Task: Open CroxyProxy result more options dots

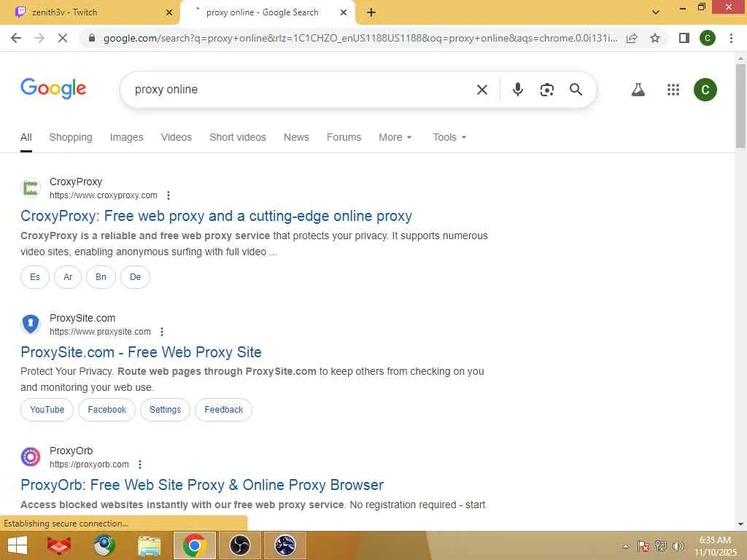Action: [169, 195]
